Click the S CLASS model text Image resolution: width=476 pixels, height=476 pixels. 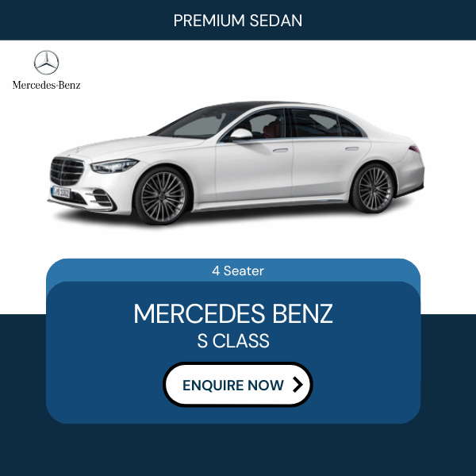(x=233, y=340)
